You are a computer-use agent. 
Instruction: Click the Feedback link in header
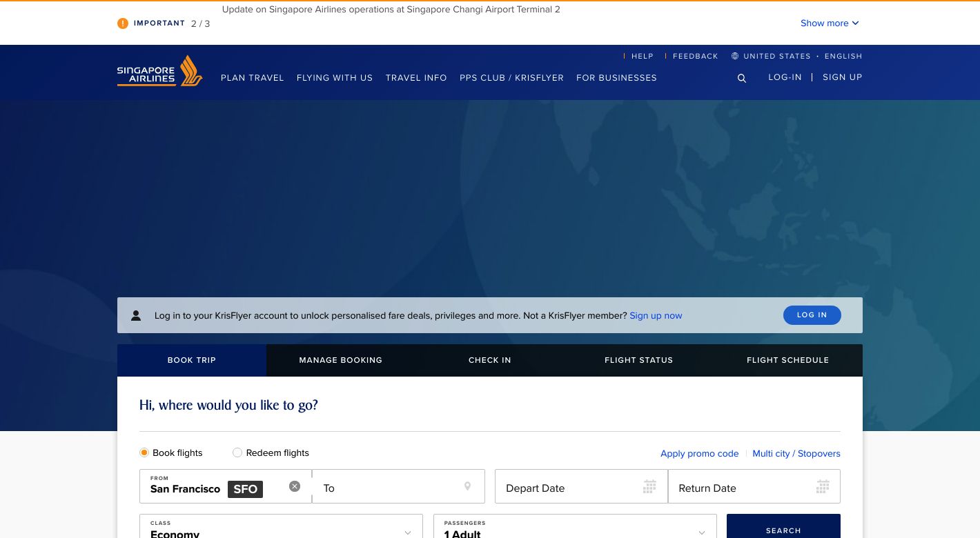point(696,56)
